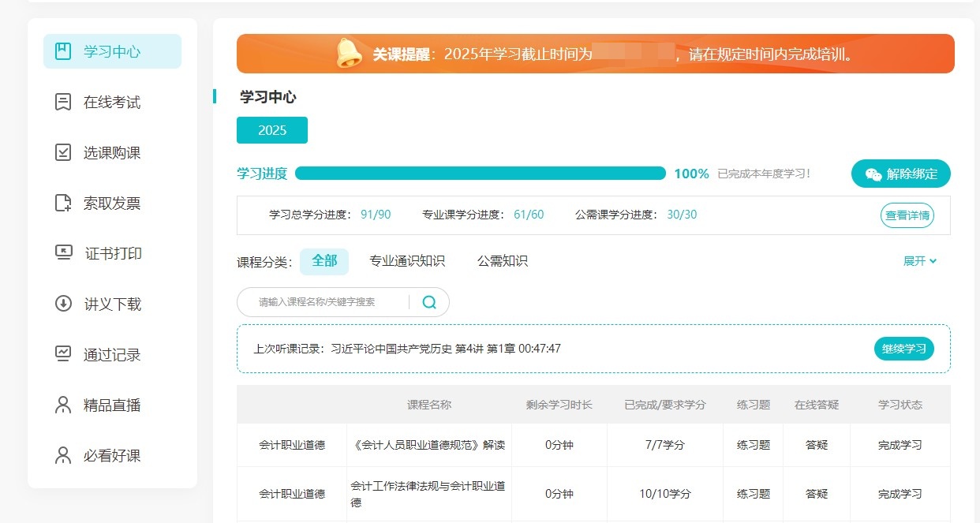Screen dimensions: 980x523
Task: Select the 公需知识 category
Action: (502, 260)
